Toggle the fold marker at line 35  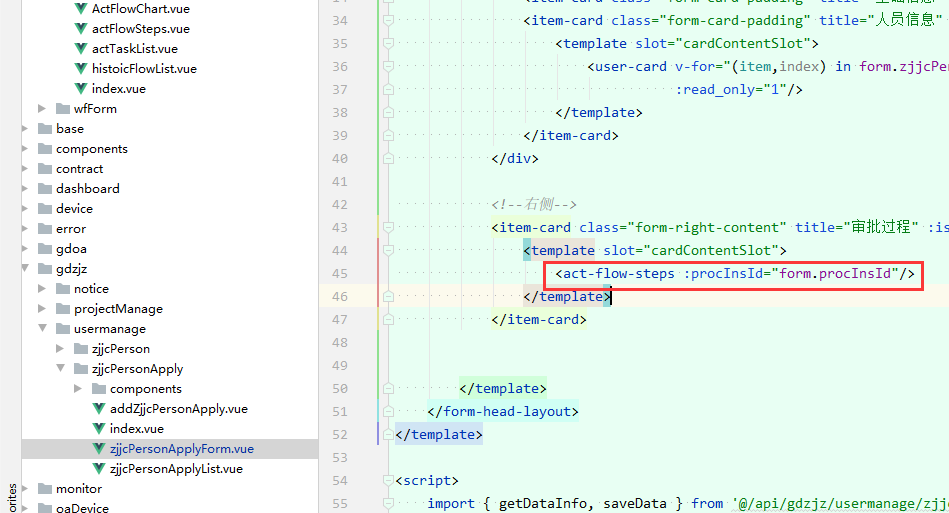388,44
